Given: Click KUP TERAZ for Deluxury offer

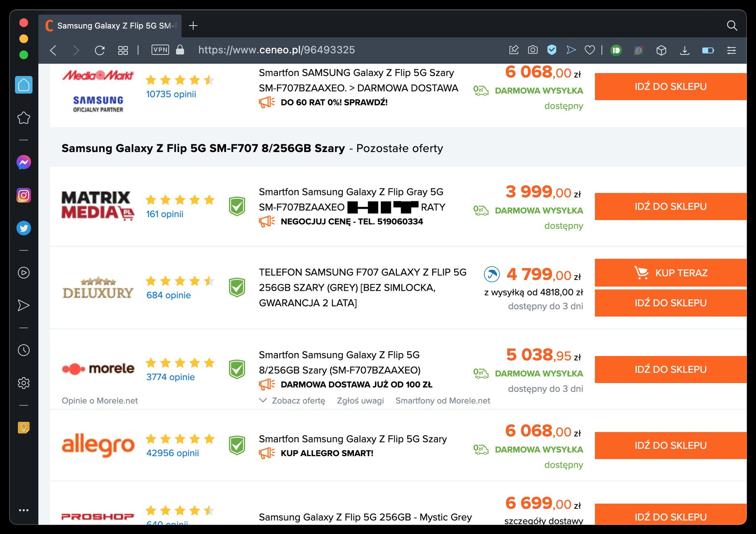Looking at the screenshot, I should pyautogui.click(x=670, y=273).
